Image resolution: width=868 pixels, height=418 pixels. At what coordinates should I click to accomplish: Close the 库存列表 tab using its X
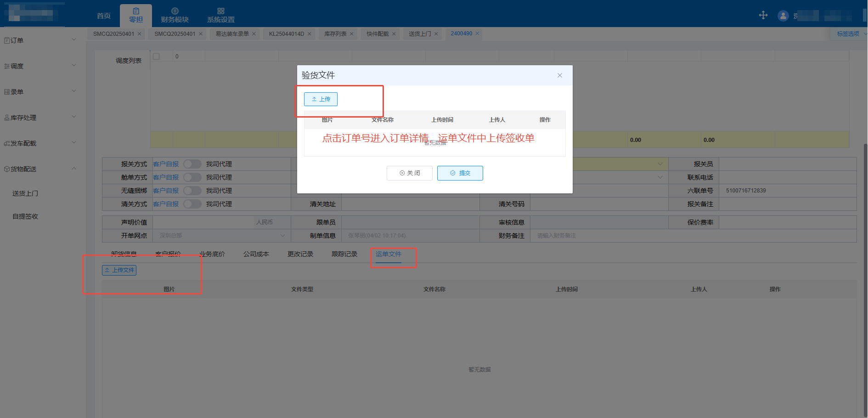(352, 34)
